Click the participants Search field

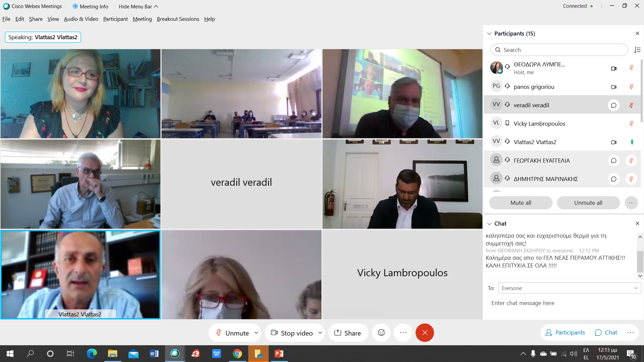point(559,50)
